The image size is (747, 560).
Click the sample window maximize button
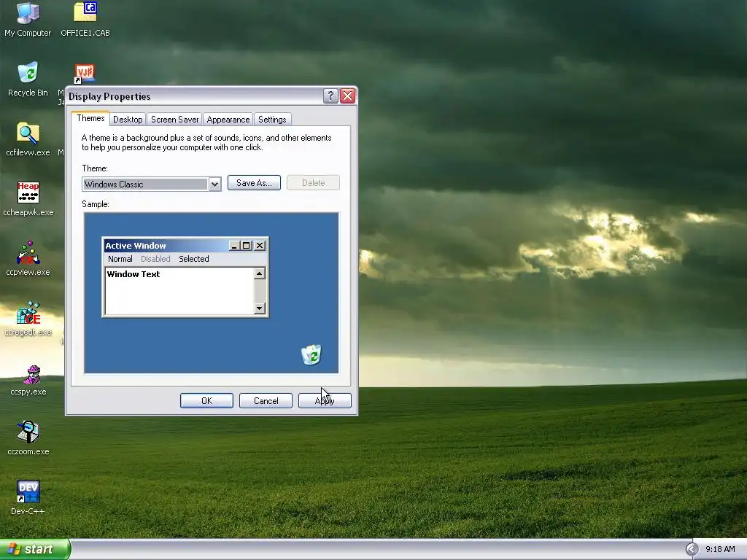tap(247, 246)
